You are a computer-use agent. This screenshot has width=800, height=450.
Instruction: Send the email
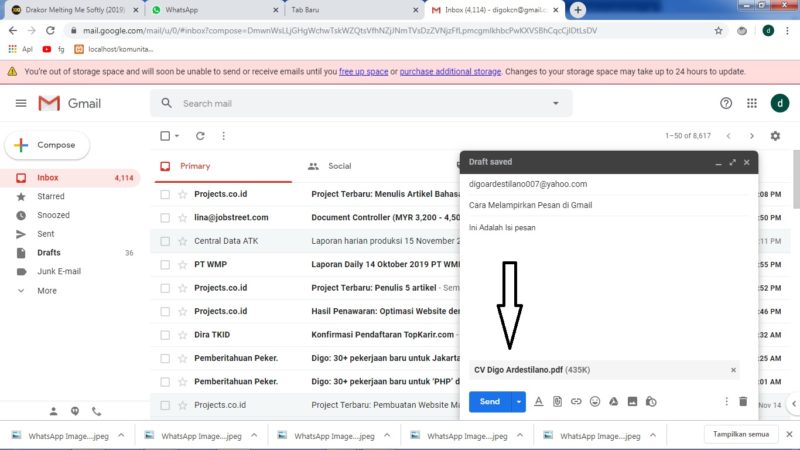click(489, 402)
